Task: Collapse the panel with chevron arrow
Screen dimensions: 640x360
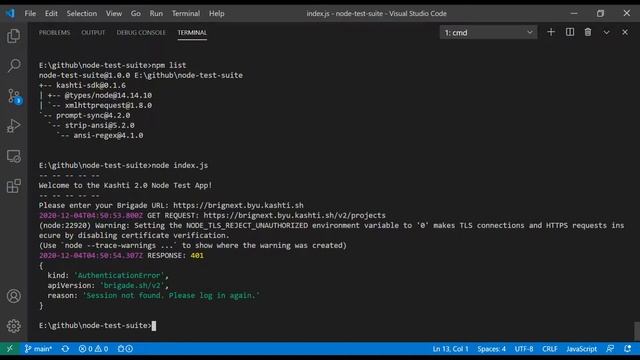Action: pyautogui.click(x=607, y=32)
